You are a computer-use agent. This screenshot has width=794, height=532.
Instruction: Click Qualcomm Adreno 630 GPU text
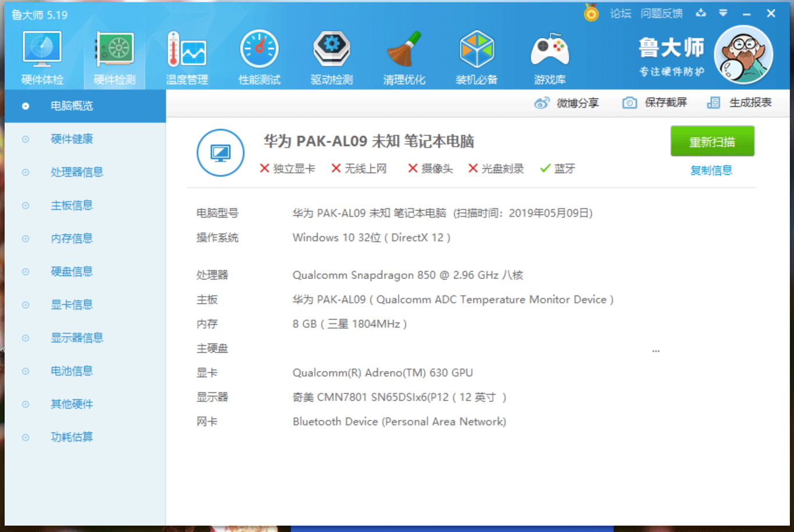click(383, 373)
